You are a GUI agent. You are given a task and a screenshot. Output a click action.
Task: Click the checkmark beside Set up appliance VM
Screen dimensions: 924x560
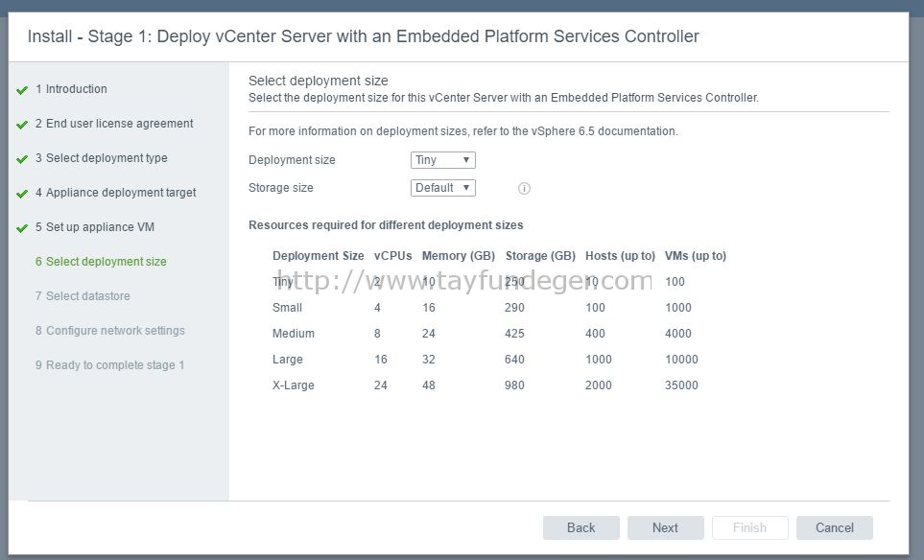click(x=22, y=228)
